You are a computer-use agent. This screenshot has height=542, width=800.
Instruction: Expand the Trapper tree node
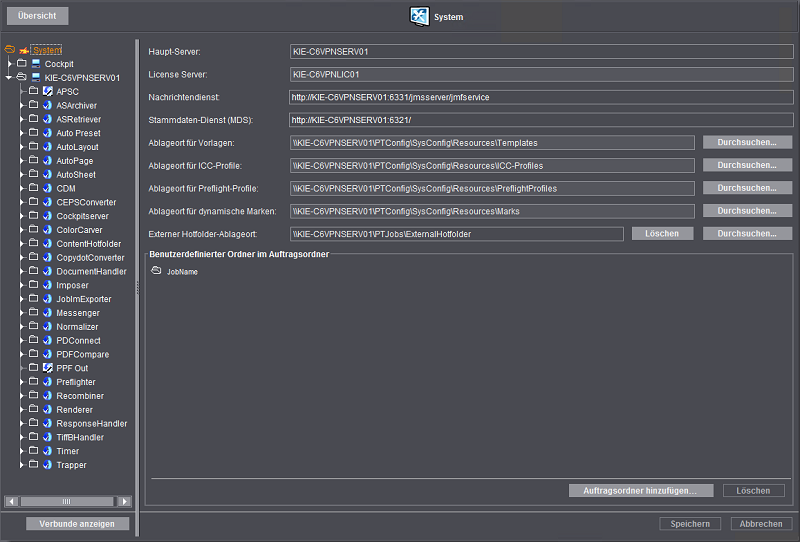[x=21, y=465]
